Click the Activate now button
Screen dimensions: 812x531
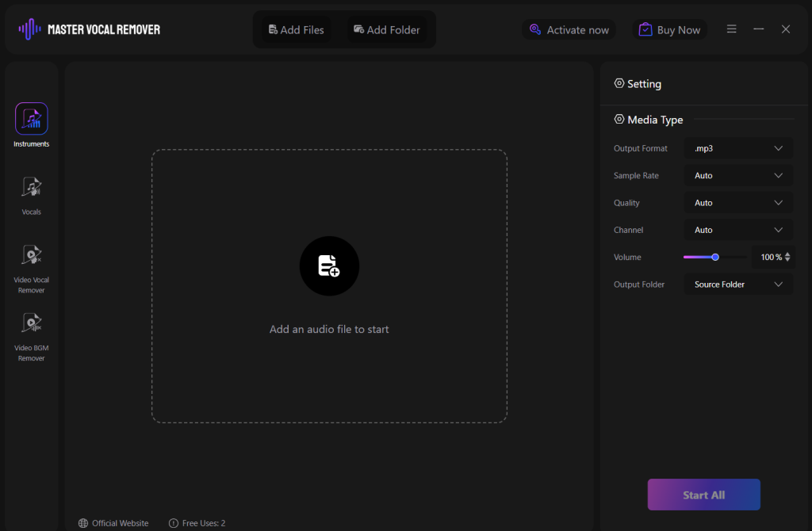[569, 30]
